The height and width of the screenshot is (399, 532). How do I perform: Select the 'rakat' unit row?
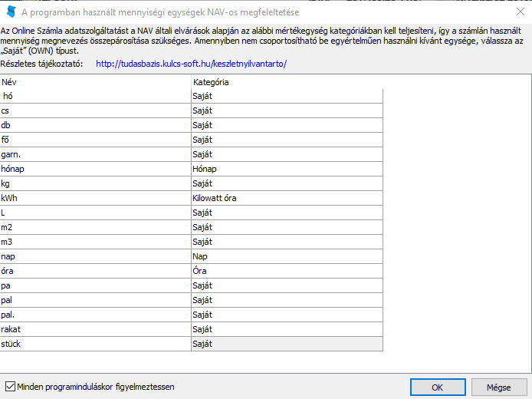(95, 329)
